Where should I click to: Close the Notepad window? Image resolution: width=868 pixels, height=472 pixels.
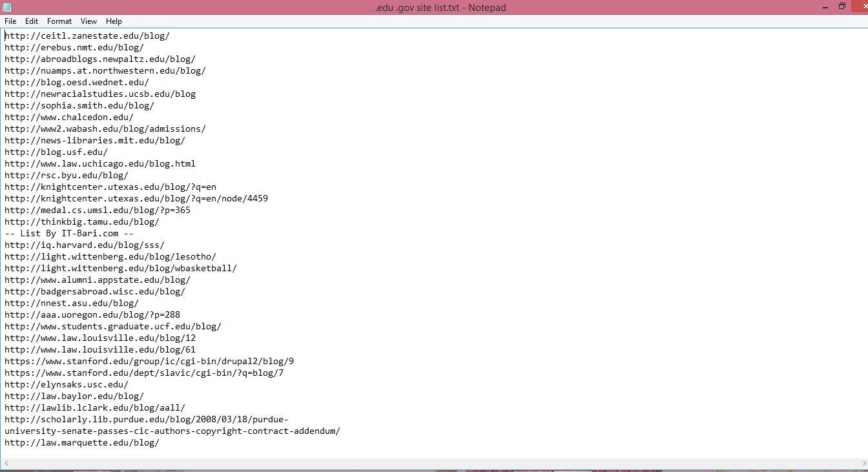(x=862, y=7)
